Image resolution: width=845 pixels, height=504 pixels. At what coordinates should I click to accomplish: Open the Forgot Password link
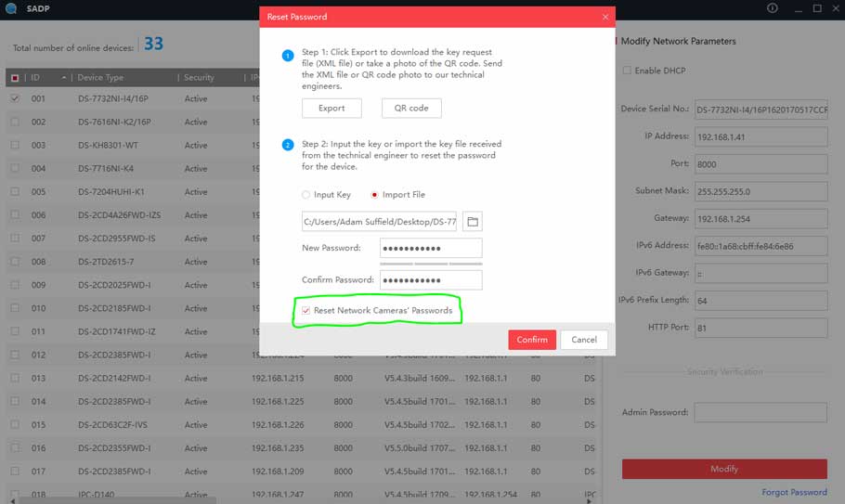pos(794,492)
